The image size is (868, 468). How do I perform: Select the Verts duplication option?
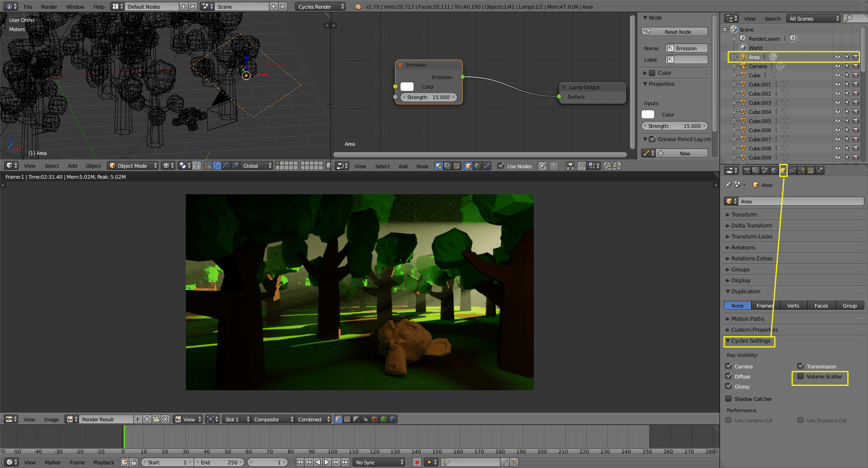coord(793,306)
